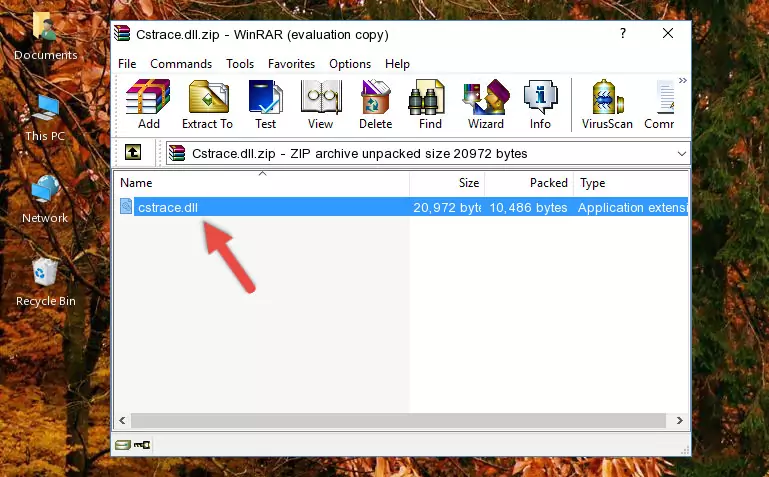Viewport: 769px width, 477px height.
Task: Click the Comment toolbar icon
Action: (x=660, y=104)
